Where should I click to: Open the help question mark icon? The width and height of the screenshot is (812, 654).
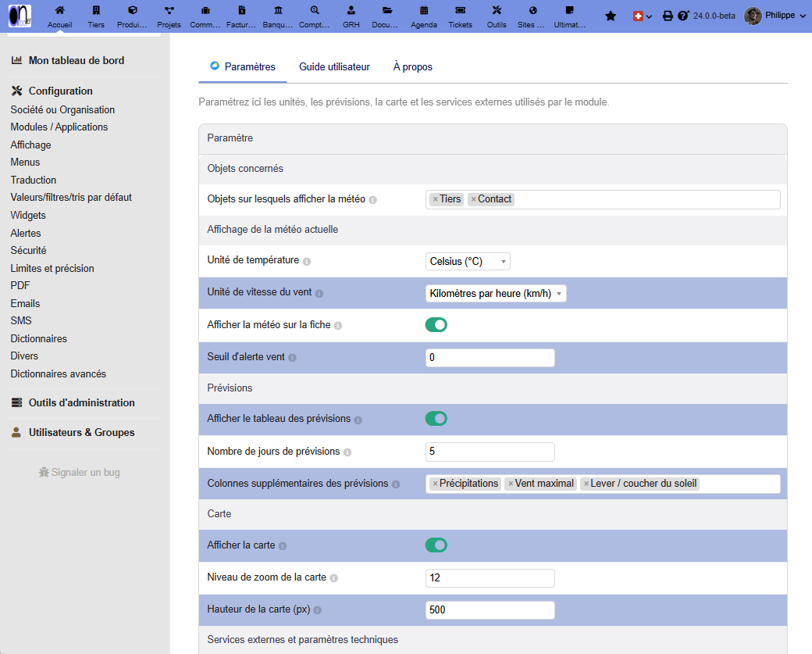click(683, 16)
